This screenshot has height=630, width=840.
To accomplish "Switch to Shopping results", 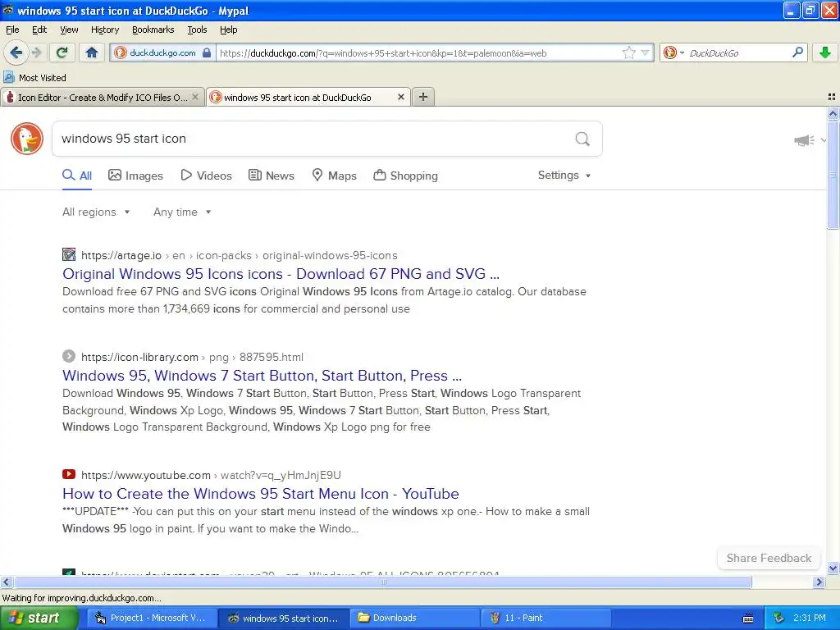I will (x=405, y=176).
